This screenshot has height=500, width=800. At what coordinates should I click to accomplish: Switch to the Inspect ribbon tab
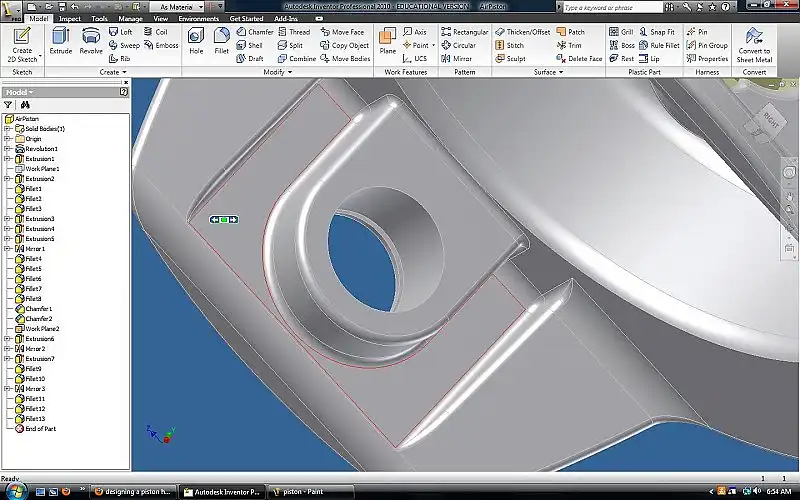[70, 18]
